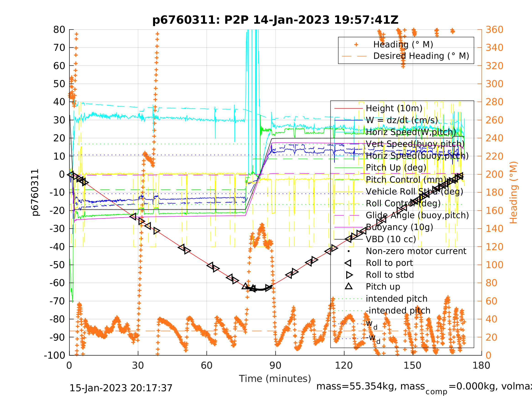Click left y-axis tick label 80
The height and width of the screenshot is (399, 532).
coord(59,30)
